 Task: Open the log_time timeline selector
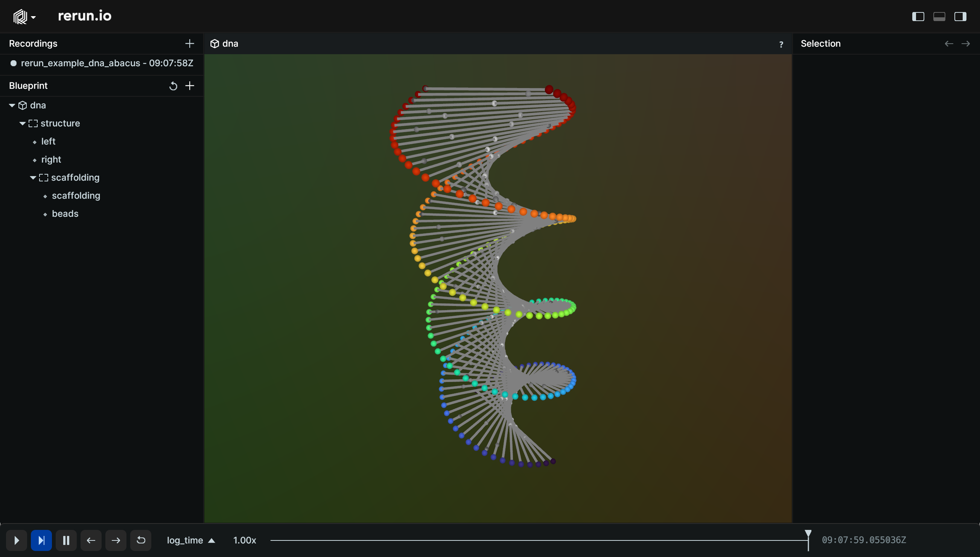coord(191,540)
